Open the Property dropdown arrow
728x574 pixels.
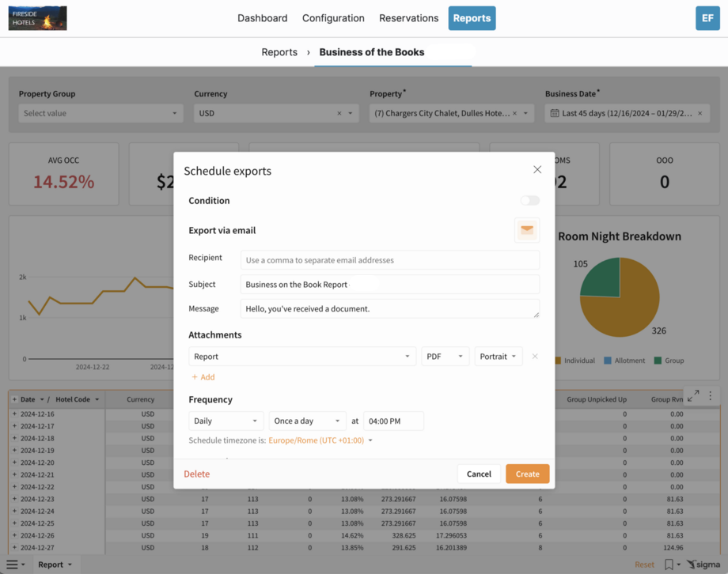tap(525, 113)
